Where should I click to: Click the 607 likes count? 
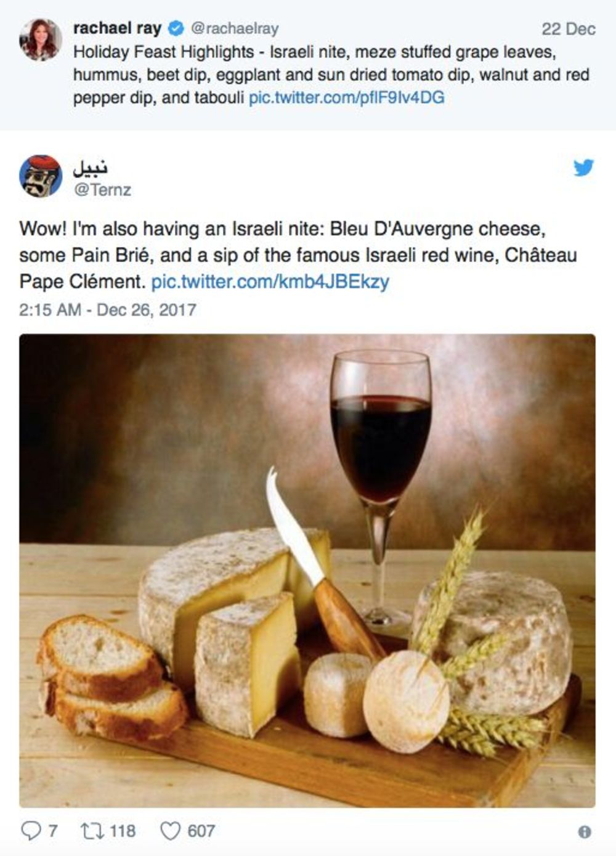click(x=201, y=831)
